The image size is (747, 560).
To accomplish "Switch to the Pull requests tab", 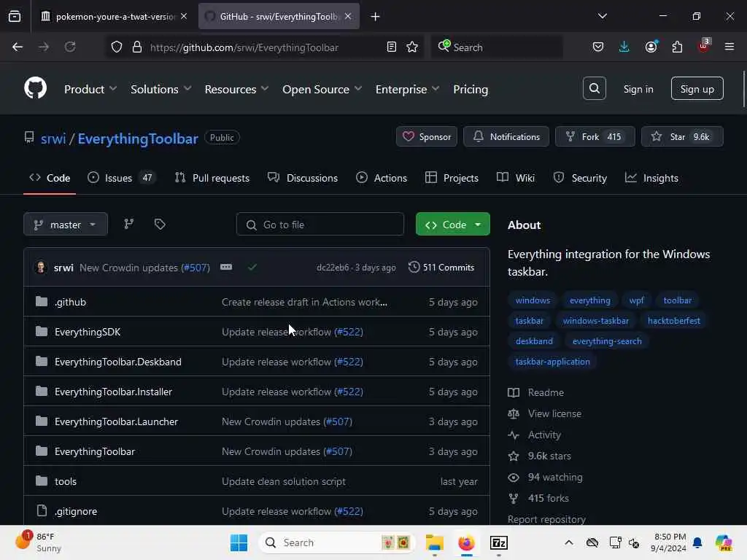I will [212, 178].
